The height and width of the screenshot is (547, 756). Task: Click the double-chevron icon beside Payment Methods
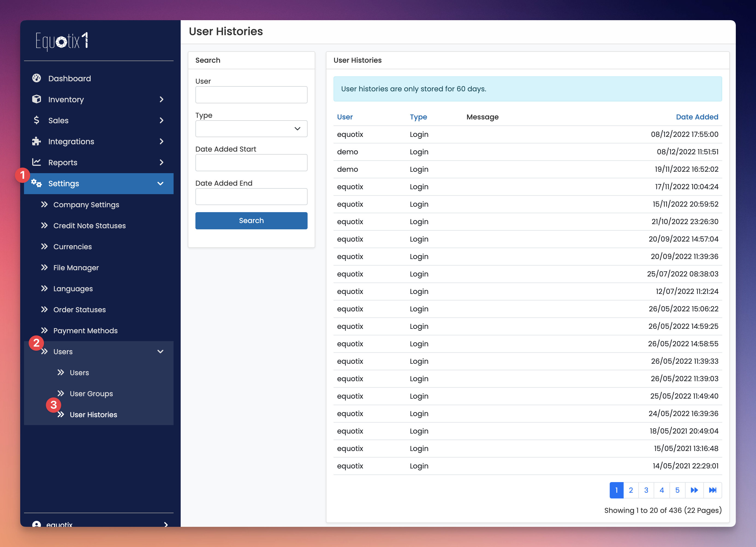click(x=44, y=330)
